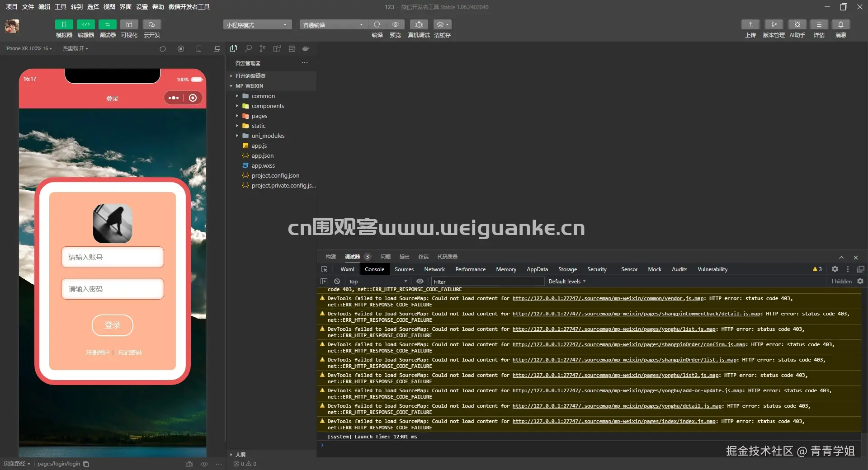Tap the 忘记密码 forgot password link
The height and width of the screenshot is (470, 868).
[x=130, y=352]
